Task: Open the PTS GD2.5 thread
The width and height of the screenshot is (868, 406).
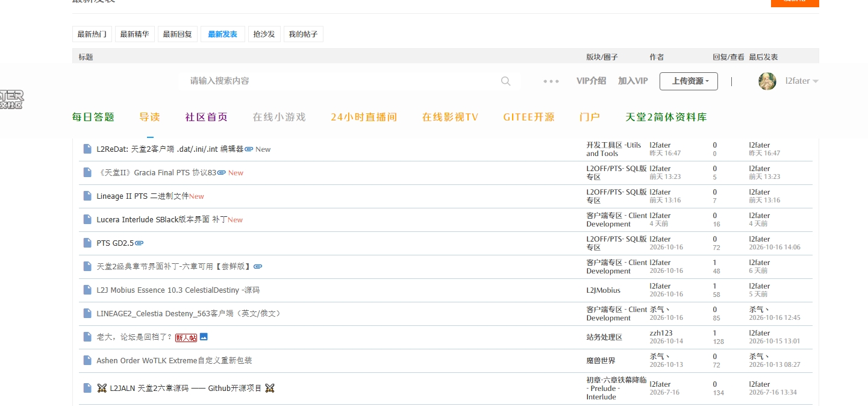Action: coord(115,243)
